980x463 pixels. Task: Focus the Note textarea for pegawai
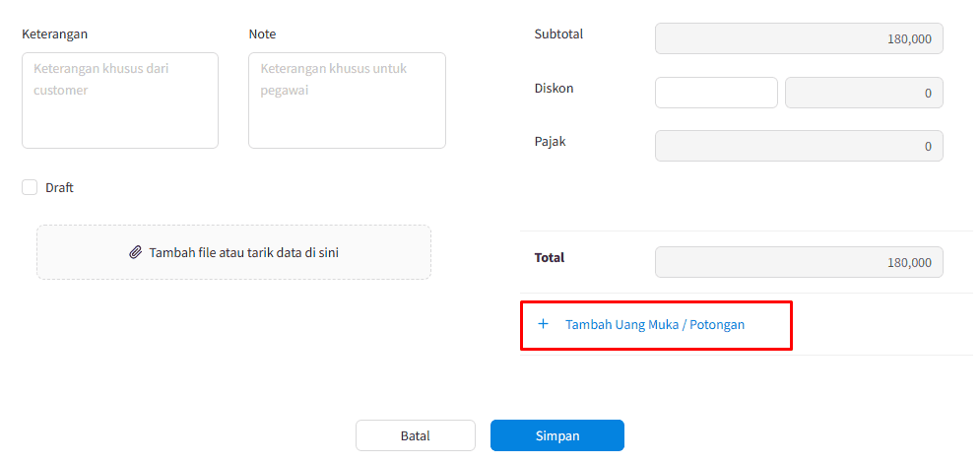coord(347,100)
